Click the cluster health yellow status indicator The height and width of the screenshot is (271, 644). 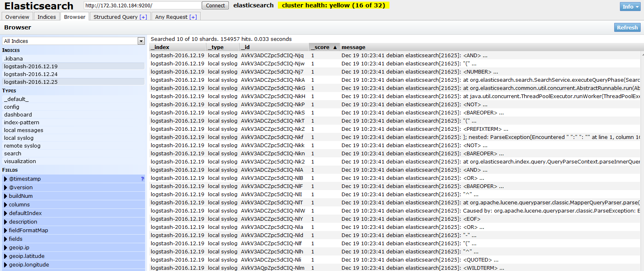[x=333, y=5]
